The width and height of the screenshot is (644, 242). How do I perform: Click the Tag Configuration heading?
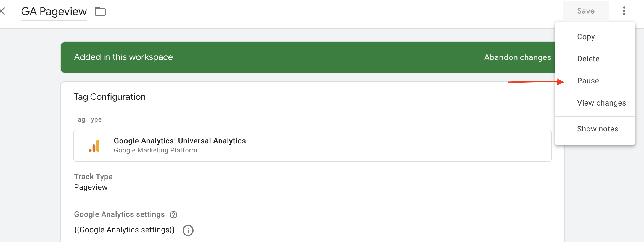[110, 97]
